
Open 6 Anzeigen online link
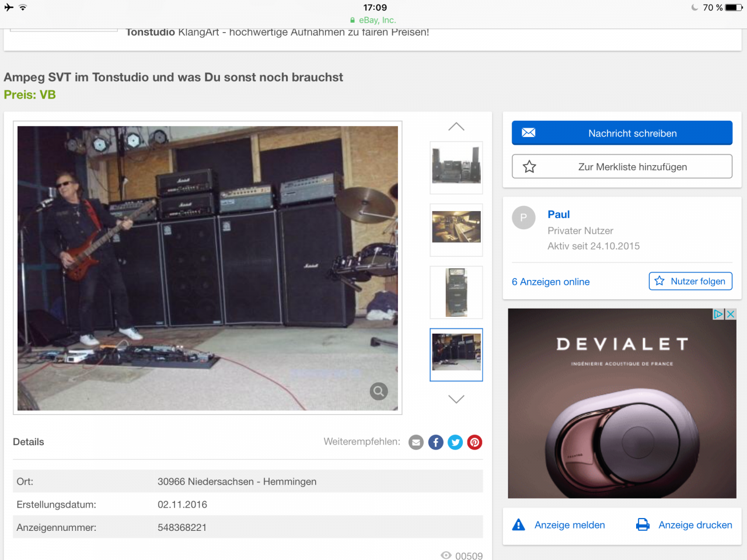551,282
